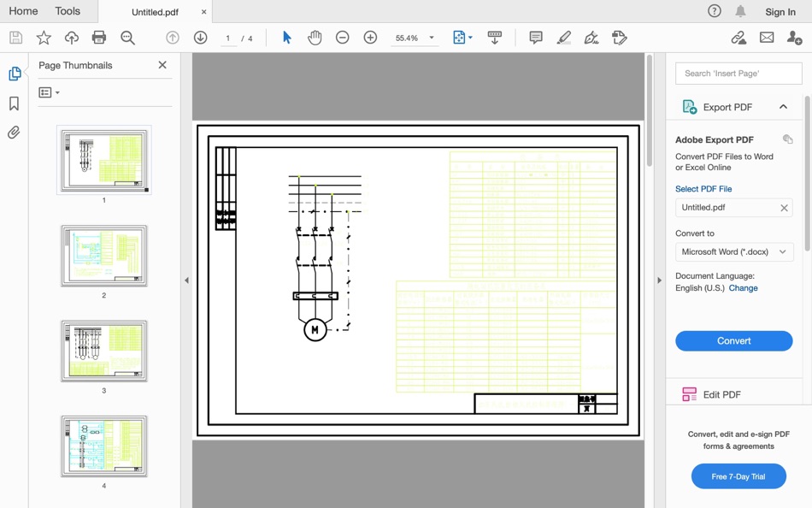Send file by email envelope icon
Image resolution: width=812 pixels, height=508 pixels.
pyautogui.click(x=767, y=38)
